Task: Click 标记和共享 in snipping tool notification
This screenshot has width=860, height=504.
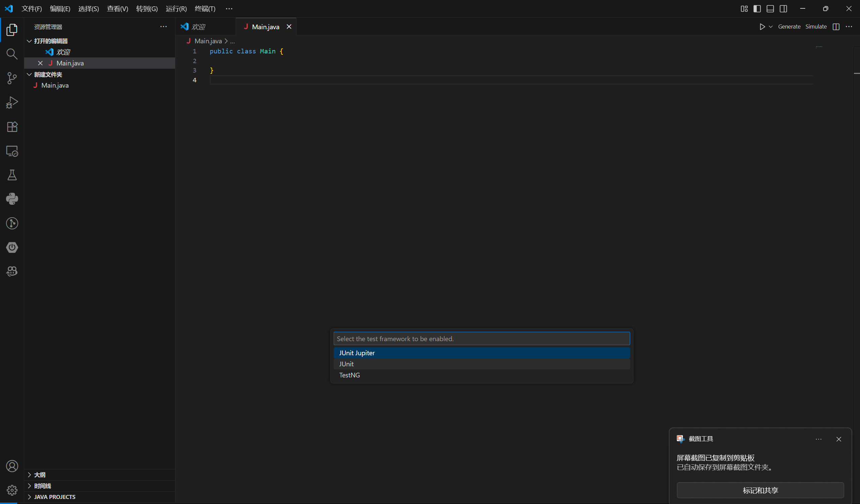Action: (x=760, y=490)
